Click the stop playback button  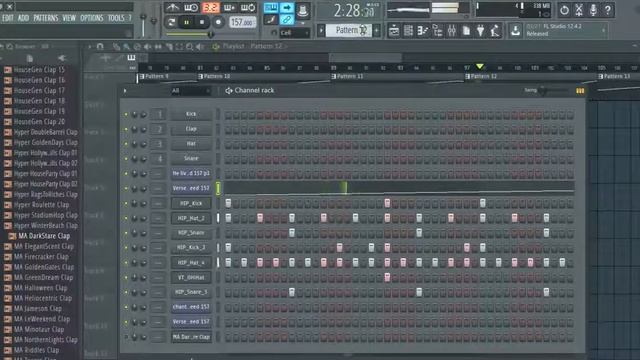[x=202, y=22]
